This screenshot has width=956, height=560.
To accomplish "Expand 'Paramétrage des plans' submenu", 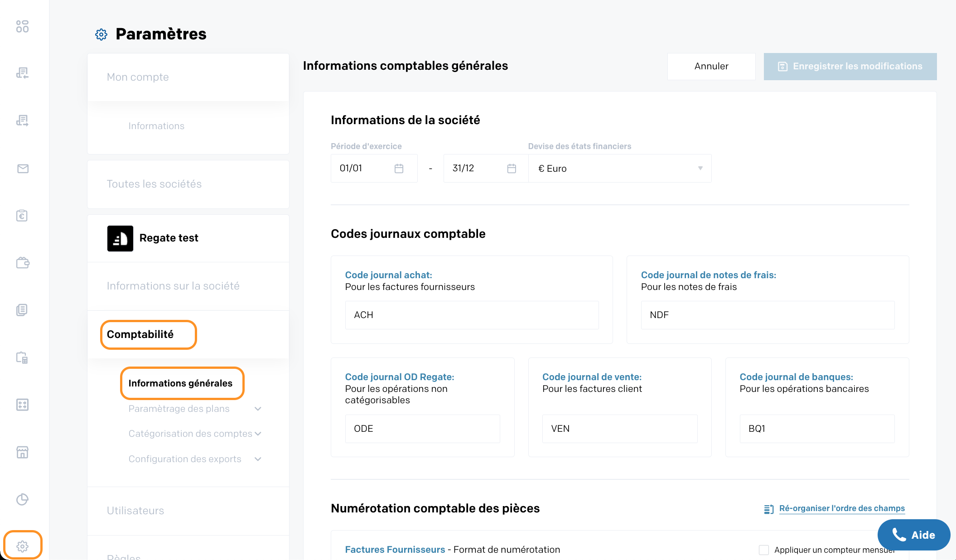I will [258, 409].
